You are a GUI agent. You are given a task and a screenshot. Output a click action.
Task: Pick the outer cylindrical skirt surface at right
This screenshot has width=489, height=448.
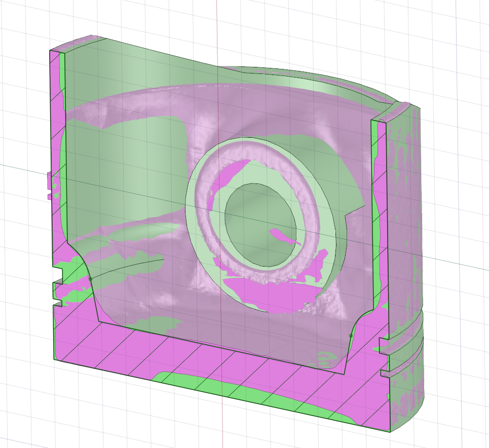405,218
